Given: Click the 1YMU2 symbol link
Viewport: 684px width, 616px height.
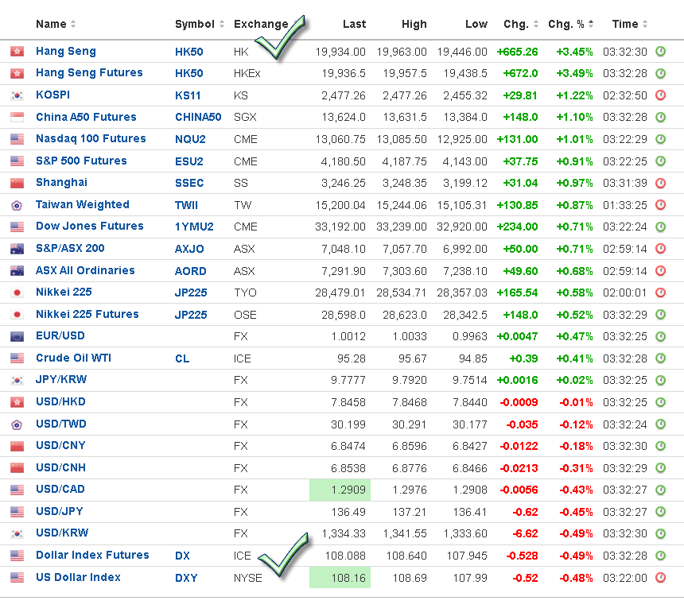Looking at the screenshot, I should (x=194, y=227).
